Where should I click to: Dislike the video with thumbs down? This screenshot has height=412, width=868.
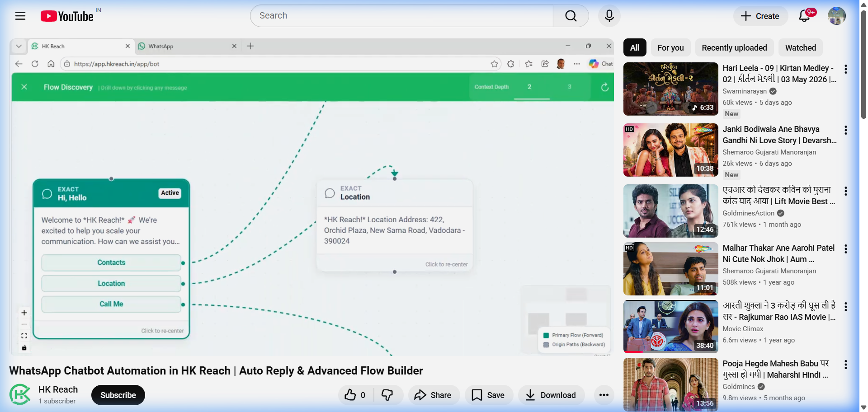tap(387, 395)
